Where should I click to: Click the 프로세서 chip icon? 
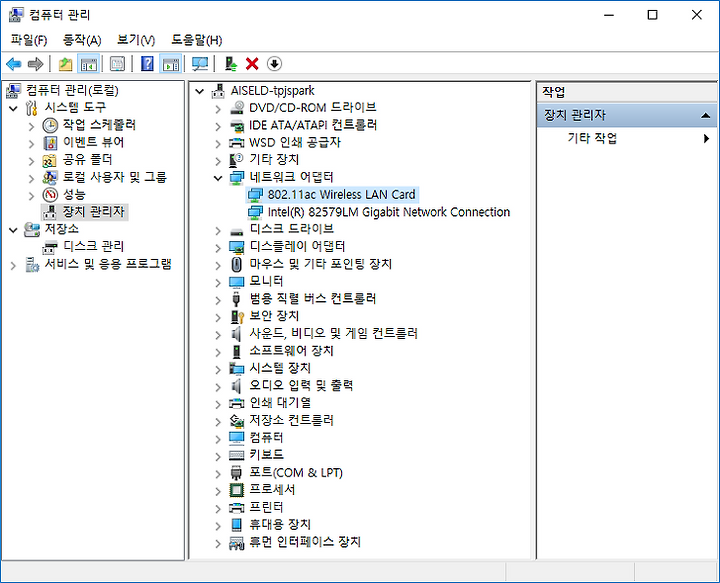236,490
